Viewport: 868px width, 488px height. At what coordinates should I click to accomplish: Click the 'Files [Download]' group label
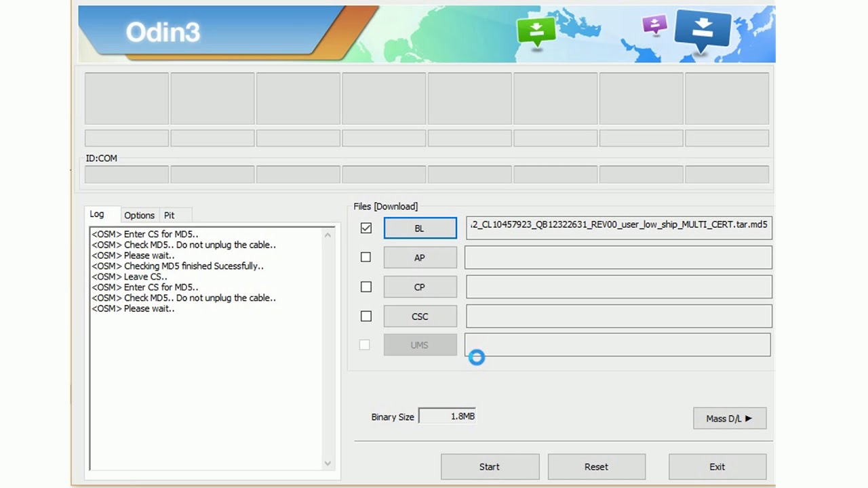[386, 206]
